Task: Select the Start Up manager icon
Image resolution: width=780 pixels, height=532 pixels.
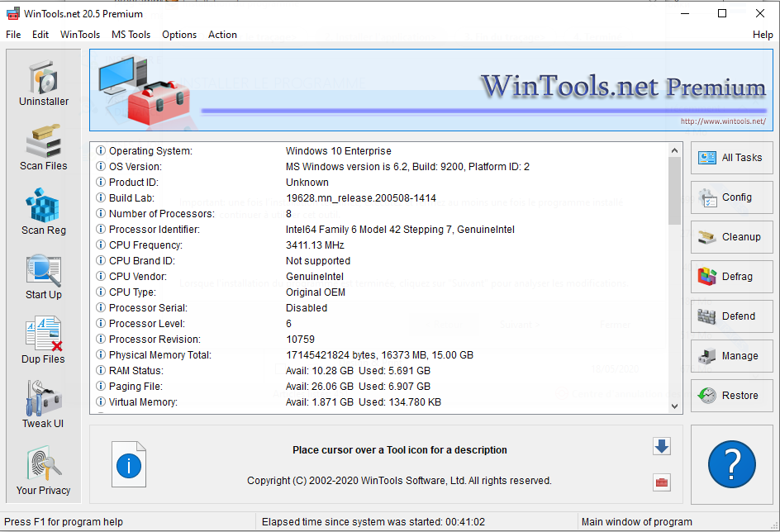Action: tap(44, 276)
